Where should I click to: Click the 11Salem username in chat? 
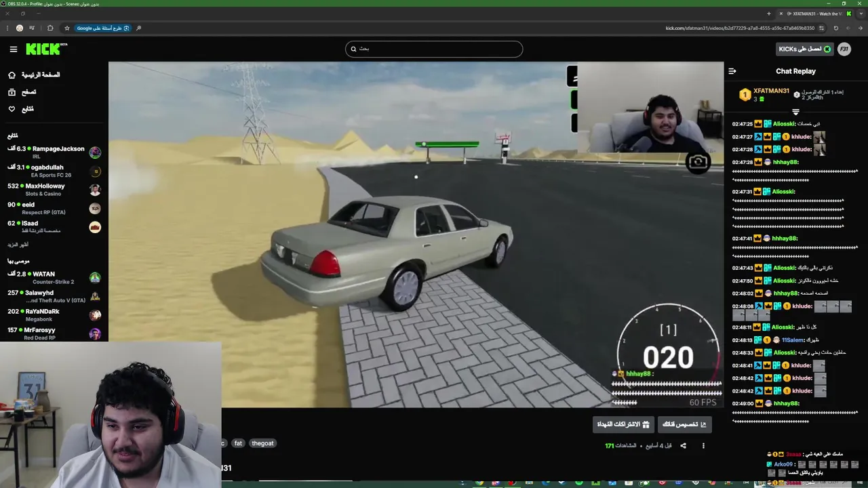tap(792, 340)
